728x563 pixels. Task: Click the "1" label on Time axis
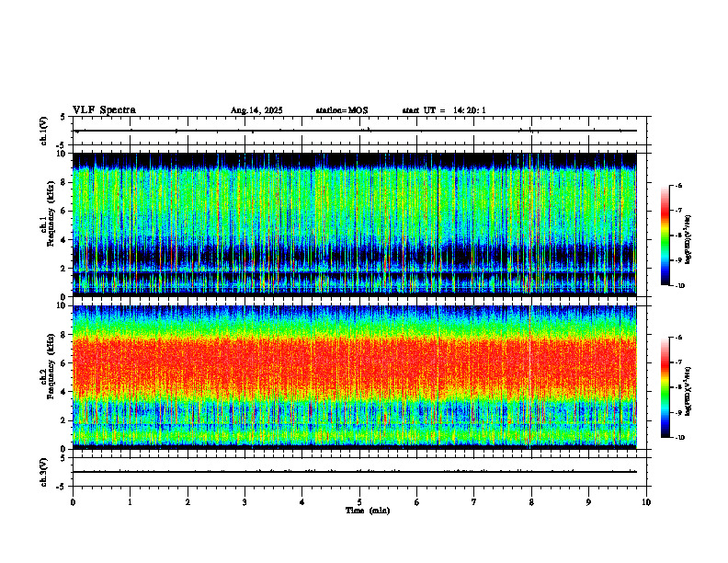click(130, 502)
